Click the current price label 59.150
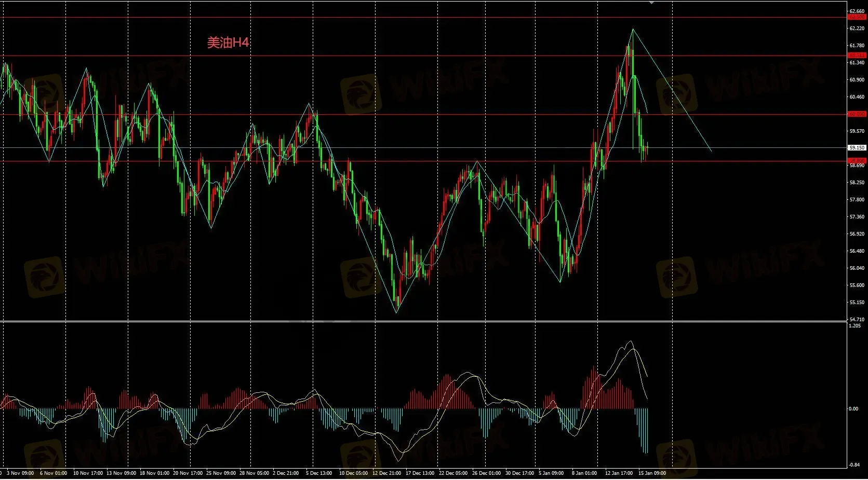 857,148
